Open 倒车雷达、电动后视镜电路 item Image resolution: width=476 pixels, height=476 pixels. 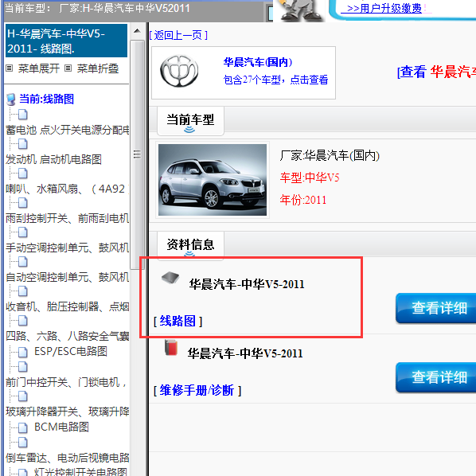coord(68,458)
